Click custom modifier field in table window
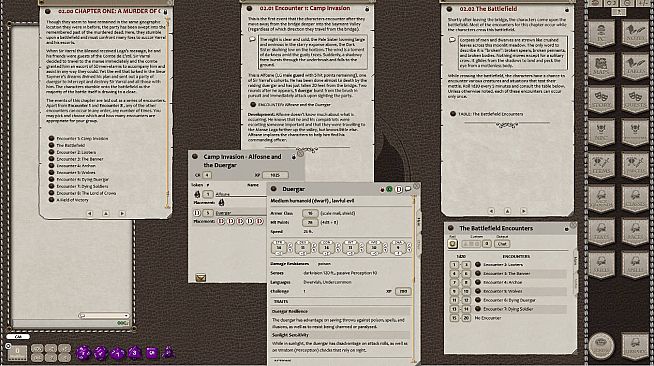Screen dimensions: 654x366 [486, 244]
